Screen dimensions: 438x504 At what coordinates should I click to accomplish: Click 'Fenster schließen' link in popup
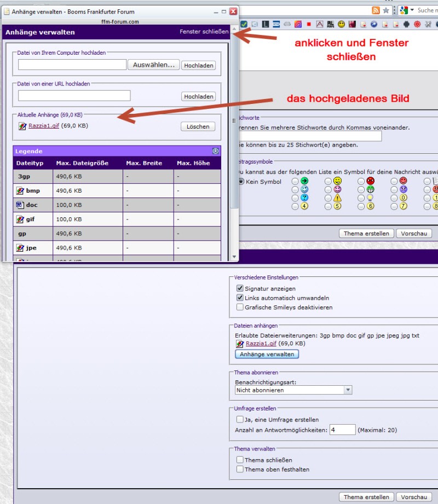tap(204, 32)
